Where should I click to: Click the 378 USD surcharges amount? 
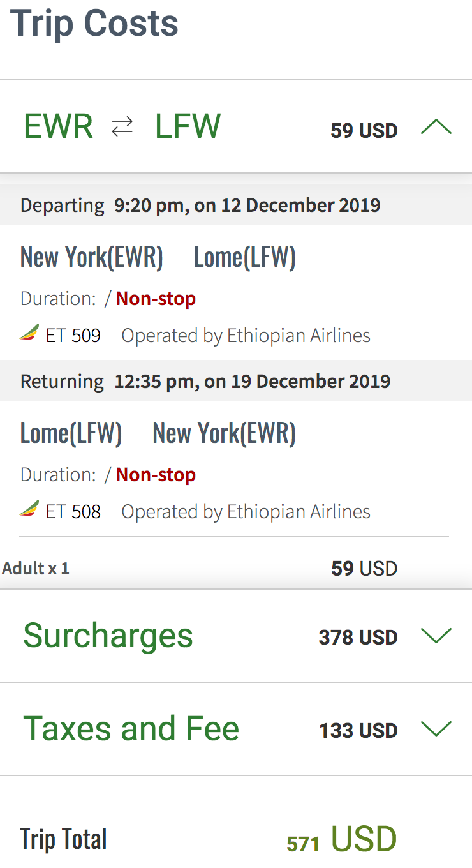coord(358,637)
